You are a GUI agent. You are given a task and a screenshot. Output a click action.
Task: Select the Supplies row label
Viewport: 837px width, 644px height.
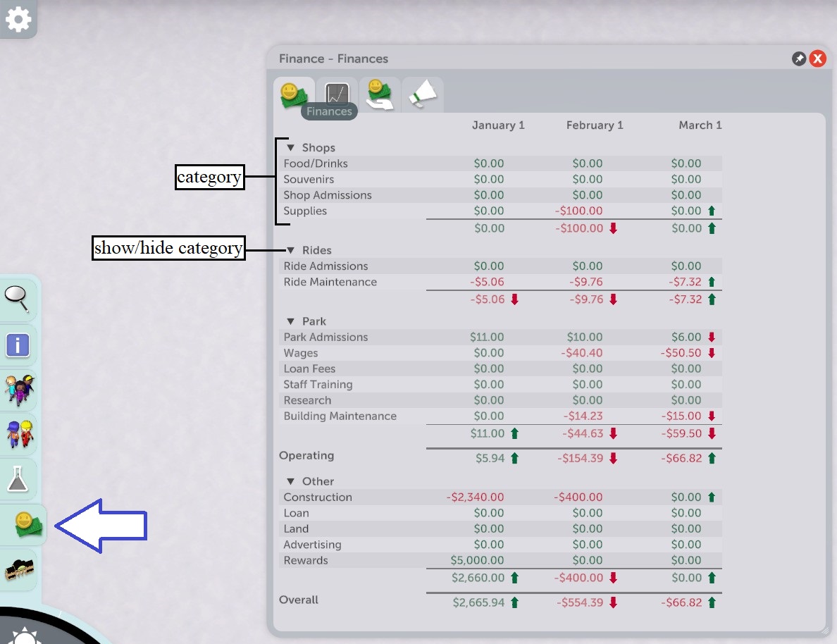[305, 211]
